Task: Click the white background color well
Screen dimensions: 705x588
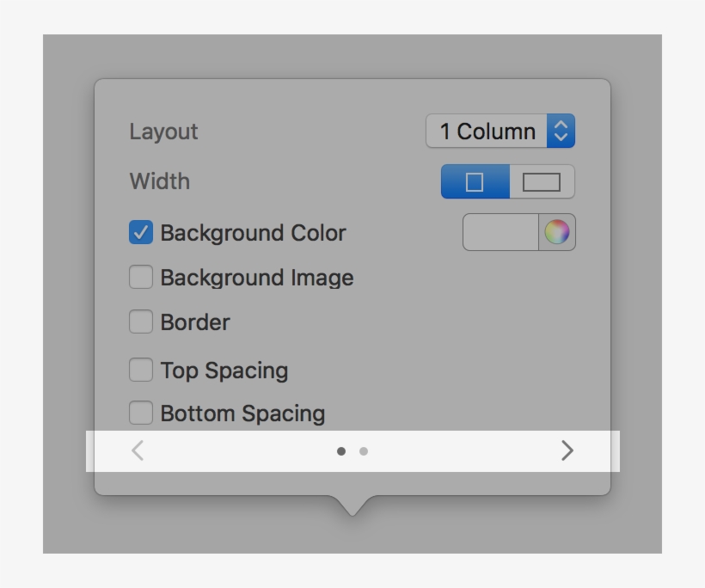Action: [x=499, y=232]
